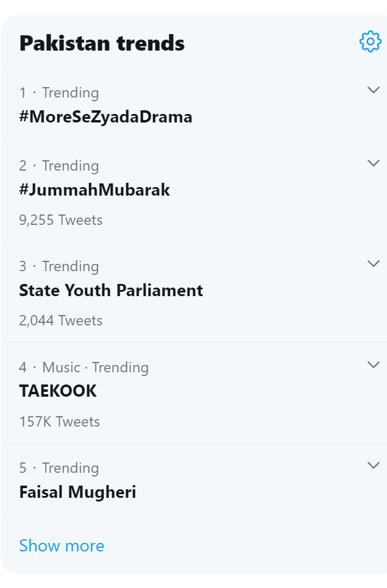Open the TAEKOOK trend
The image size is (387, 588).
click(x=58, y=391)
